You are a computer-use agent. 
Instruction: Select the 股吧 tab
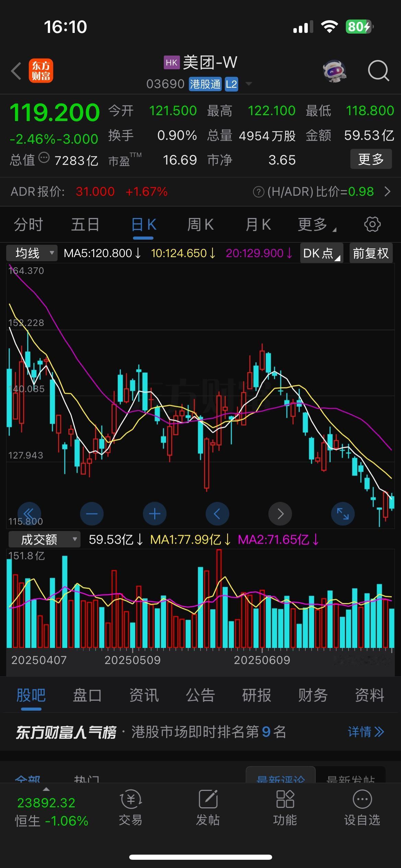[31, 696]
